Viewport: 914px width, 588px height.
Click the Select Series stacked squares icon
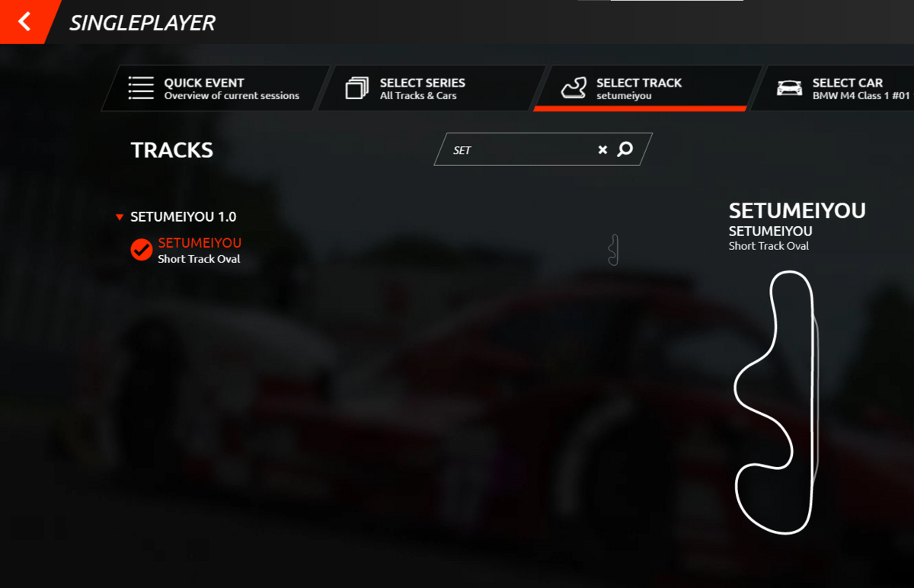[x=356, y=88]
